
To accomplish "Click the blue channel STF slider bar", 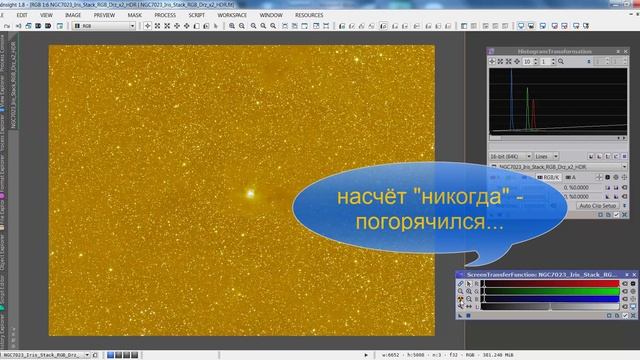I will click(x=550, y=299).
